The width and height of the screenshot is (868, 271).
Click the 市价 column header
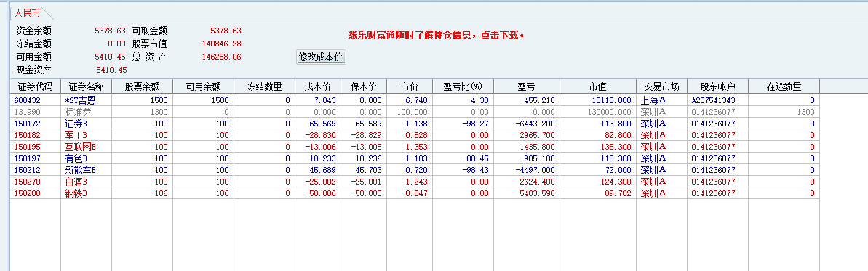click(x=410, y=87)
